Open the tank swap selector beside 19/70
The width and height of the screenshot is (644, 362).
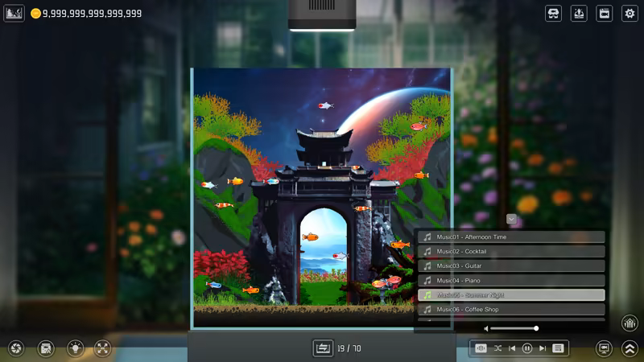[323, 348]
